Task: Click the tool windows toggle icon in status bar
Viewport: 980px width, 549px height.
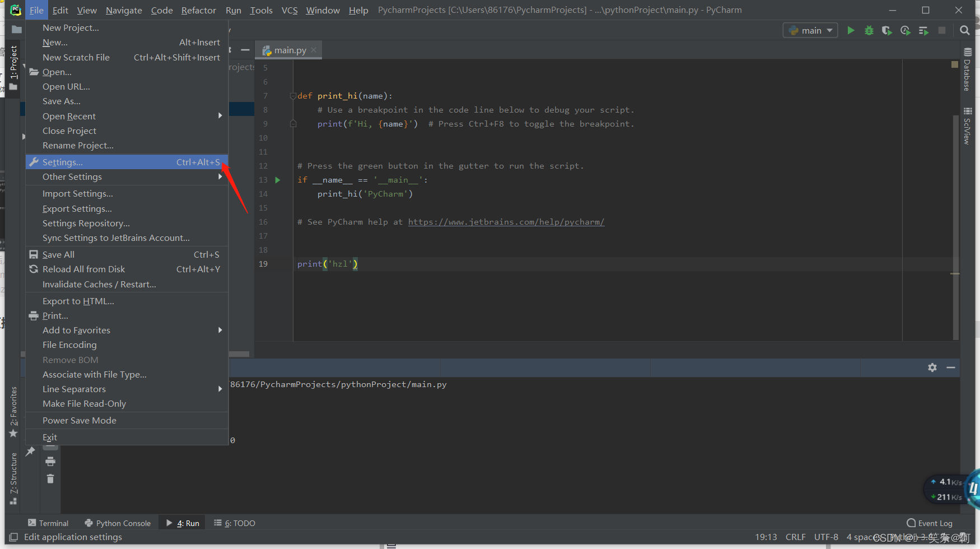Action: (13, 537)
